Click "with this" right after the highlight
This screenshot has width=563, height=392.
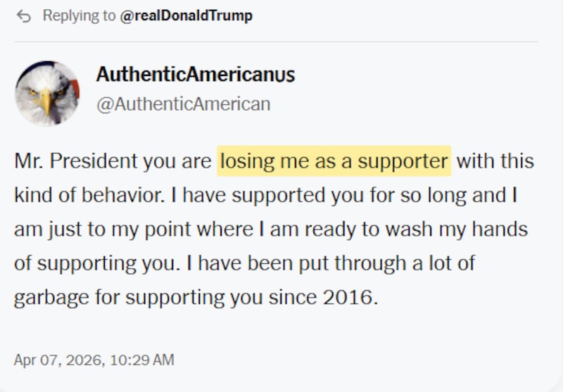coord(495,161)
